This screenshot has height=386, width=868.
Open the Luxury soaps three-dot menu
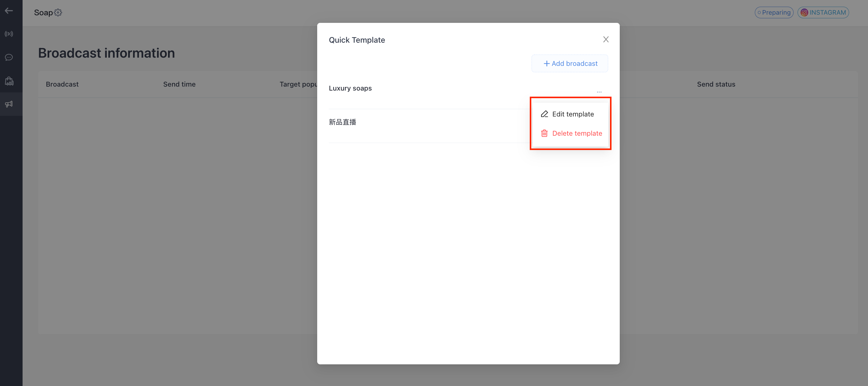(x=599, y=92)
